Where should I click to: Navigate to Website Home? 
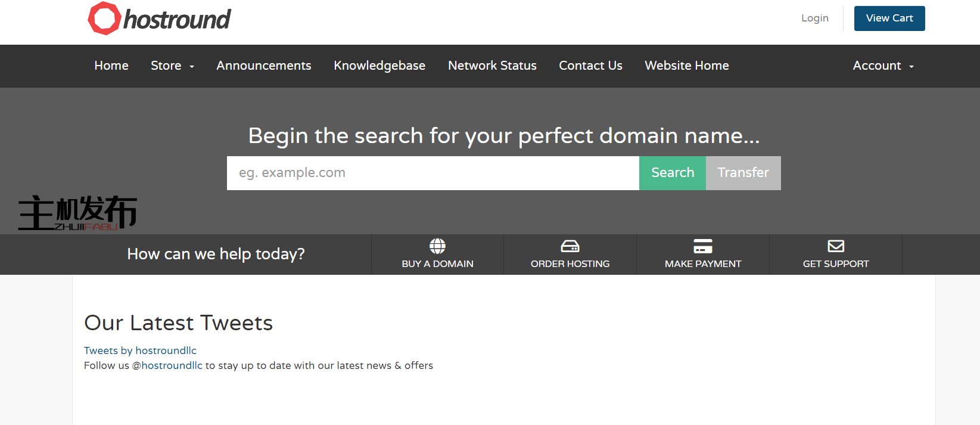click(x=687, y=66)
